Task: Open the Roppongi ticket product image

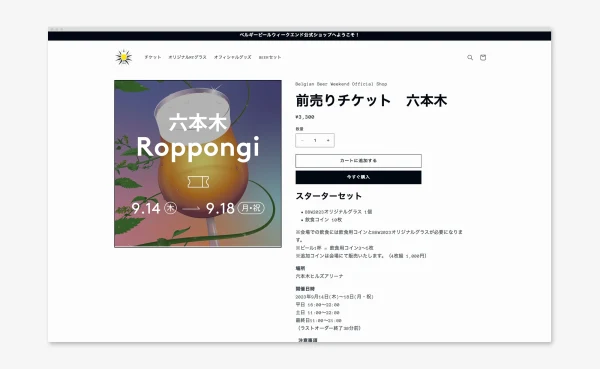Action: (x=198, y=164)
